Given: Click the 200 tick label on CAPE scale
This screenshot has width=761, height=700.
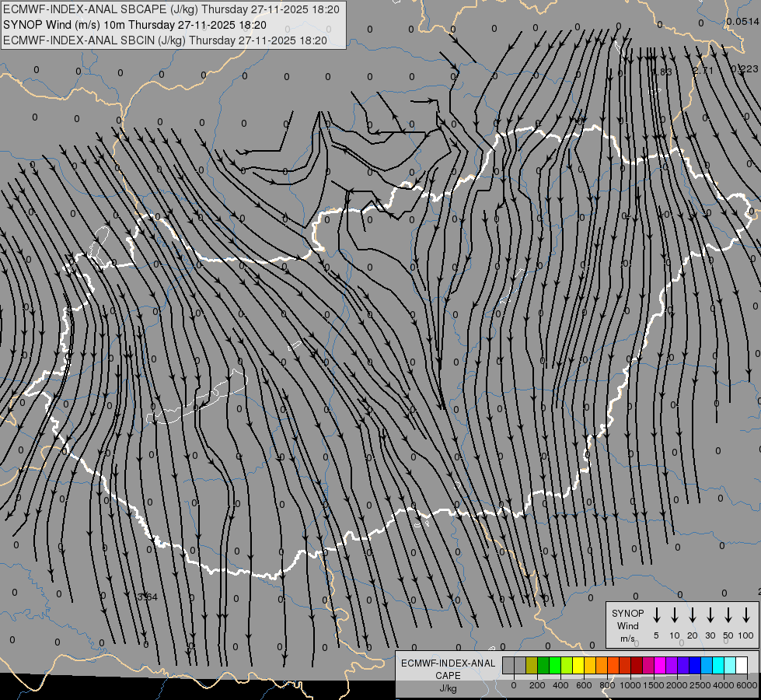Looking at the screenshot, I should [x=537, y=685].
